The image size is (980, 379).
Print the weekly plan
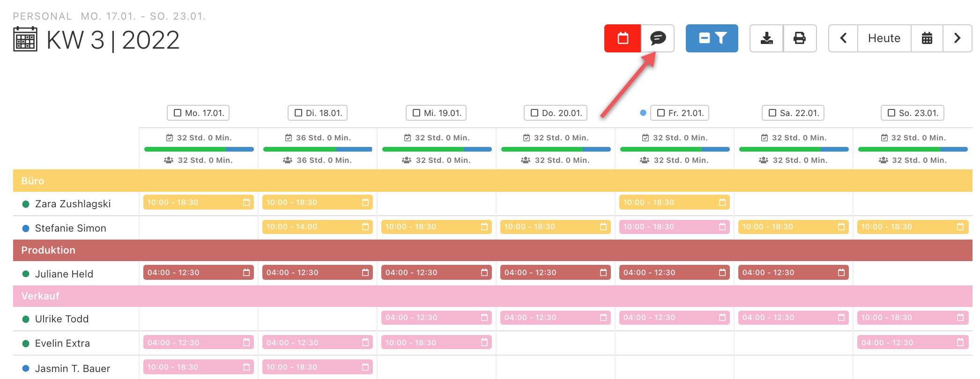[800, 38]
